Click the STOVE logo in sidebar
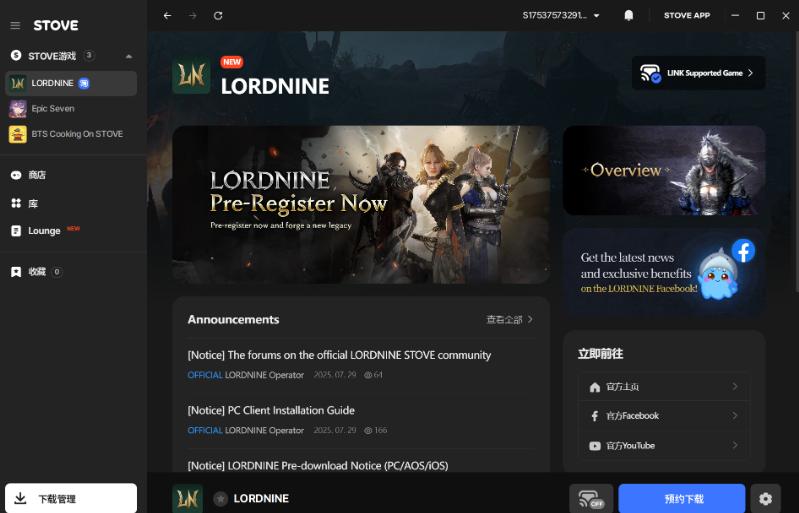The width and height of the screenshot is (799, 513). coord(56,25)
